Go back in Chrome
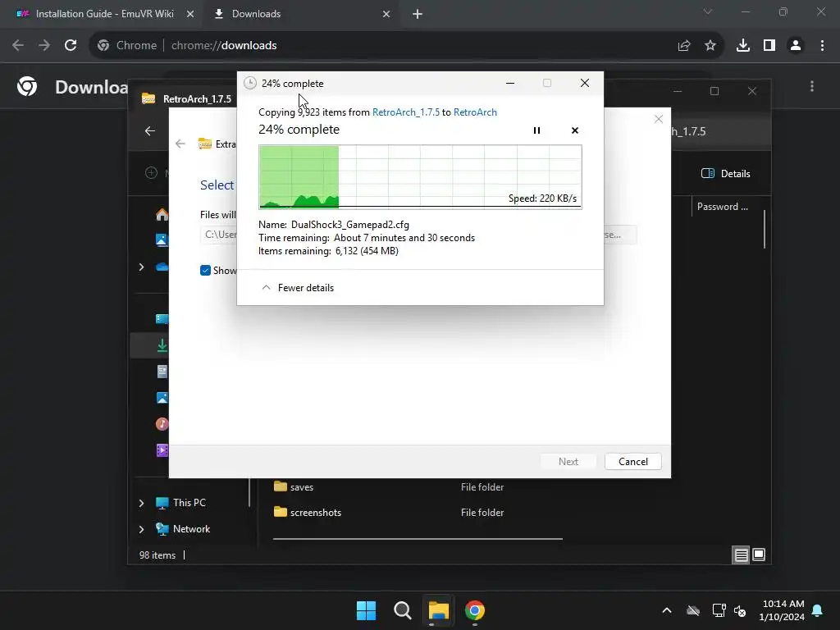840x630 pixels. 18,46
